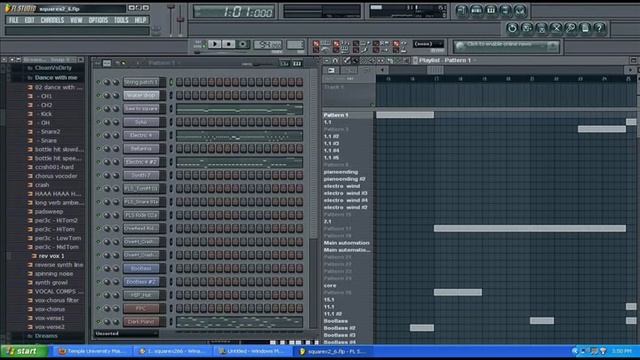Adjust the main pitch slider
640x360 pixels.
click(180, 20)
